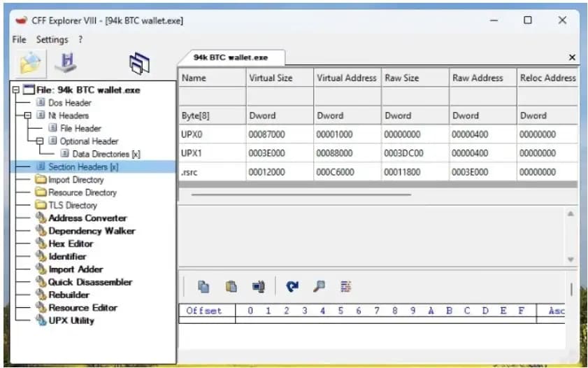
Task: Click the copy icon in hex toolbar
Action: pyautogui.click(x=203, y=287)
